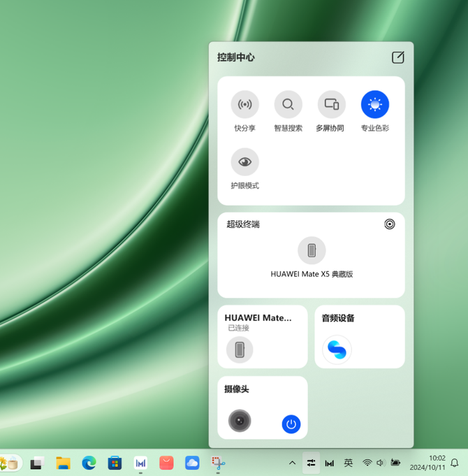This screenshot has height=476, width=468.
Task: Open File Explorer from the taskbar
Action: (x=63, y=463)
